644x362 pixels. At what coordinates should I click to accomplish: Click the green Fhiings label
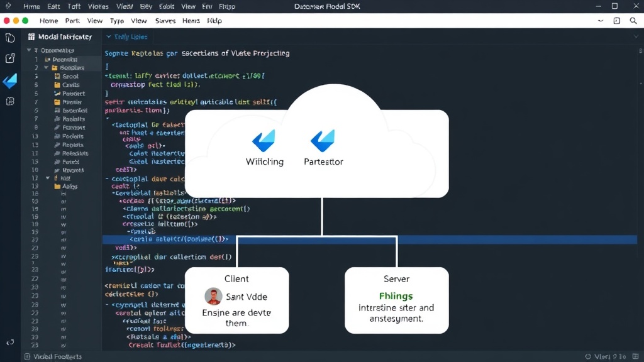pyautogui.click(x=396, y=296)
